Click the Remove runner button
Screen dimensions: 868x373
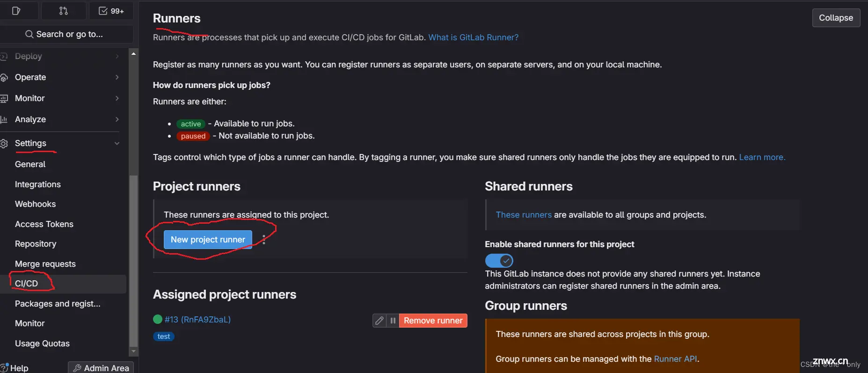click(x=433, y=321)
